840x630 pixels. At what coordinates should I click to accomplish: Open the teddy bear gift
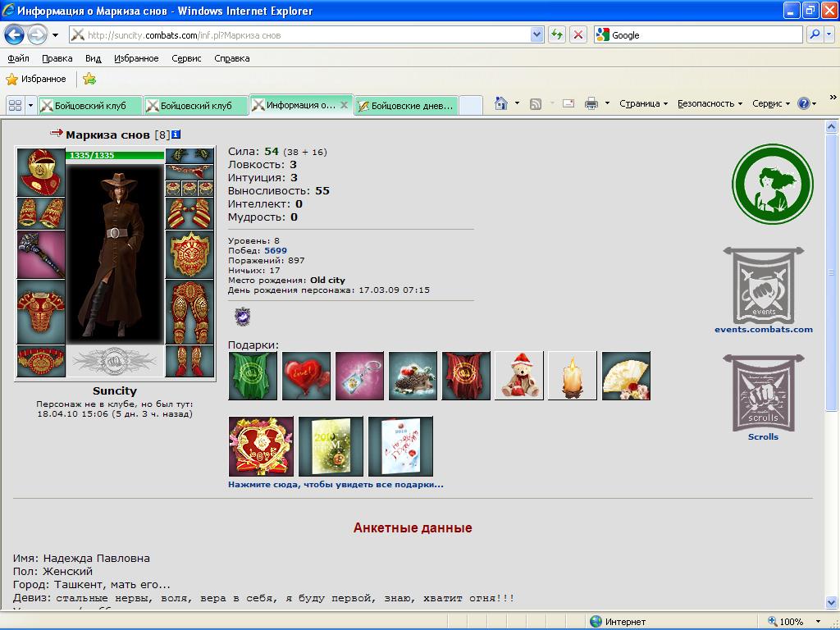pos(519,376)
